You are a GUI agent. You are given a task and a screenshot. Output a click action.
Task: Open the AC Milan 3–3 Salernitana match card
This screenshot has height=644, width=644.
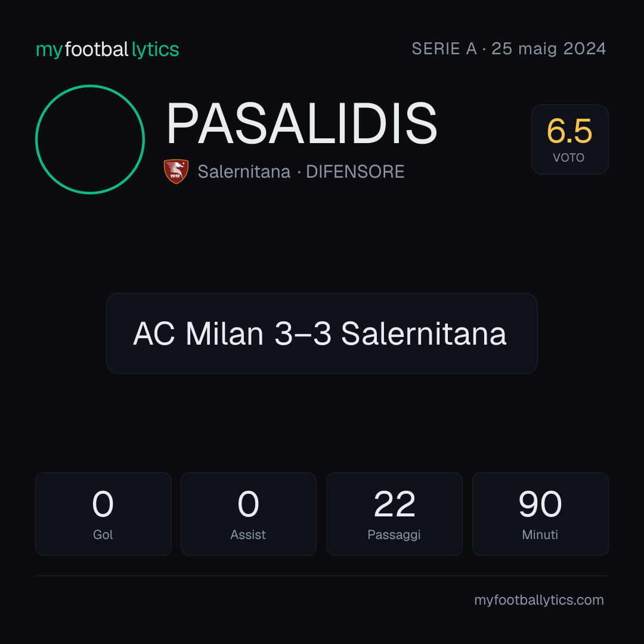click(321, 333)
